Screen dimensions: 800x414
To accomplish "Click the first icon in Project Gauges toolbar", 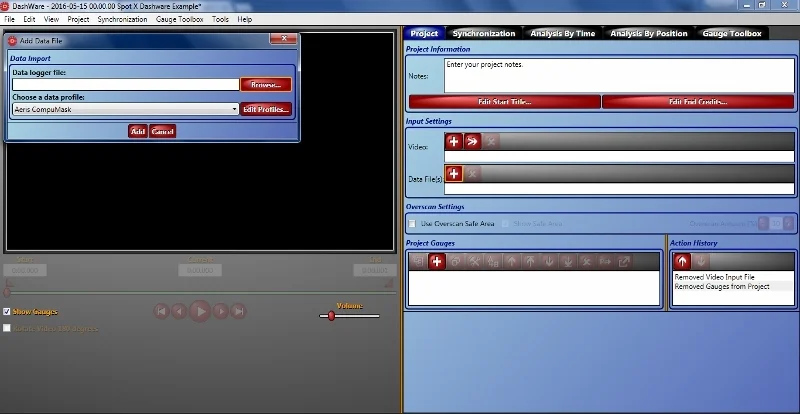I will [x=418, y=261].
